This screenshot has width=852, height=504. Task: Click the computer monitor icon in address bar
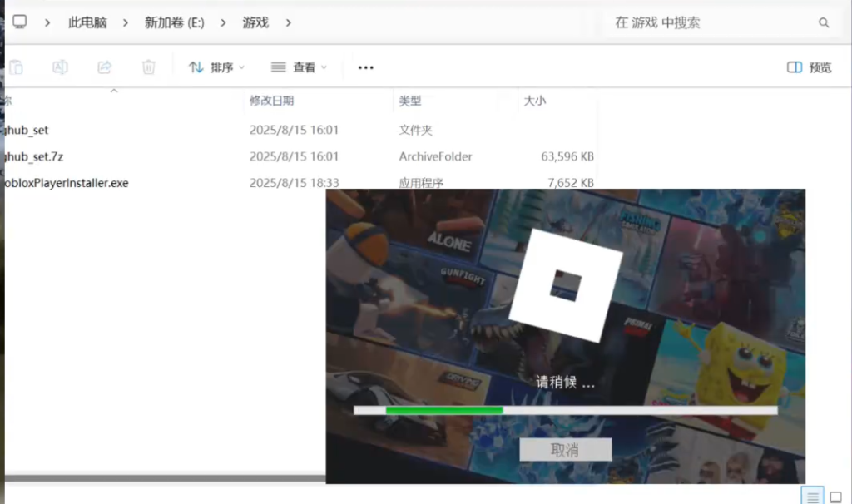click(19, 22)
